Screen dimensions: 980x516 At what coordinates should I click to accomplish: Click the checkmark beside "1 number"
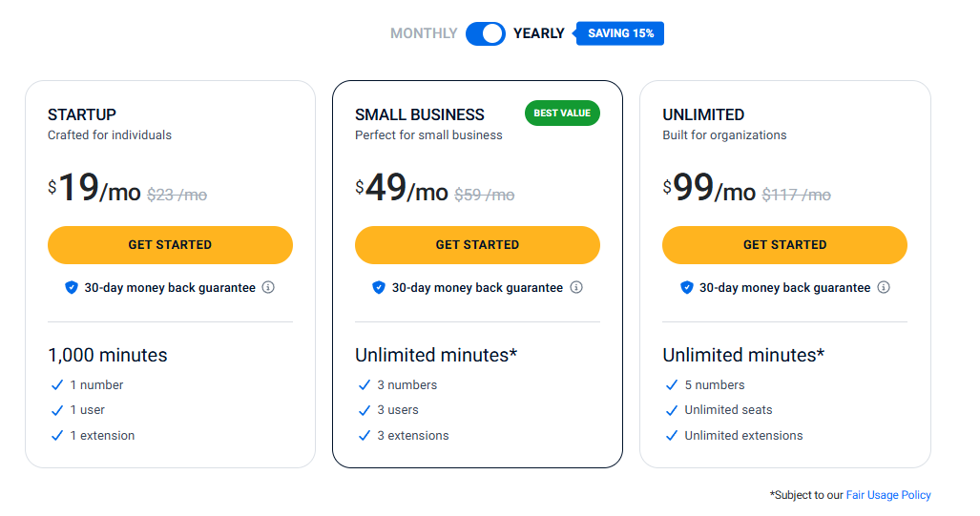[57, 385]
